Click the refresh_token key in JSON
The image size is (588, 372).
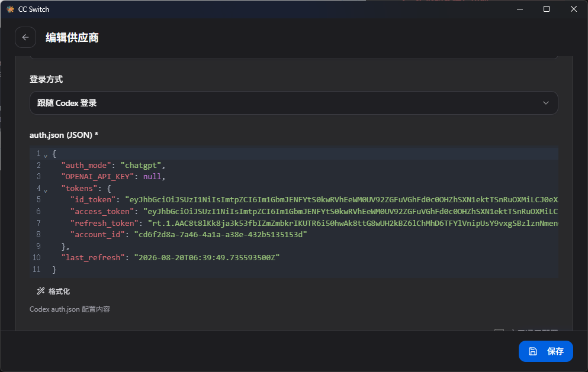104,224
